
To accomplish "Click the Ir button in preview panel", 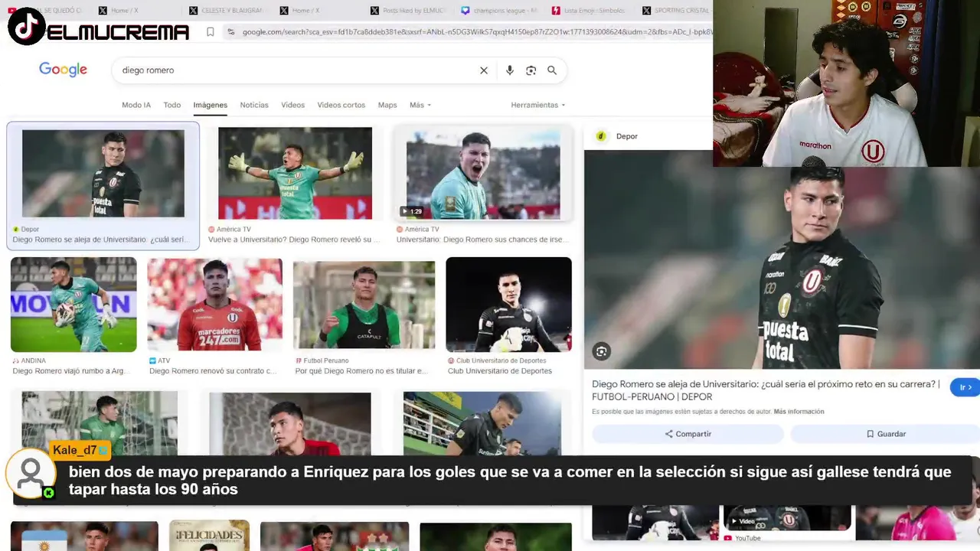I will (x=965, y=387).
